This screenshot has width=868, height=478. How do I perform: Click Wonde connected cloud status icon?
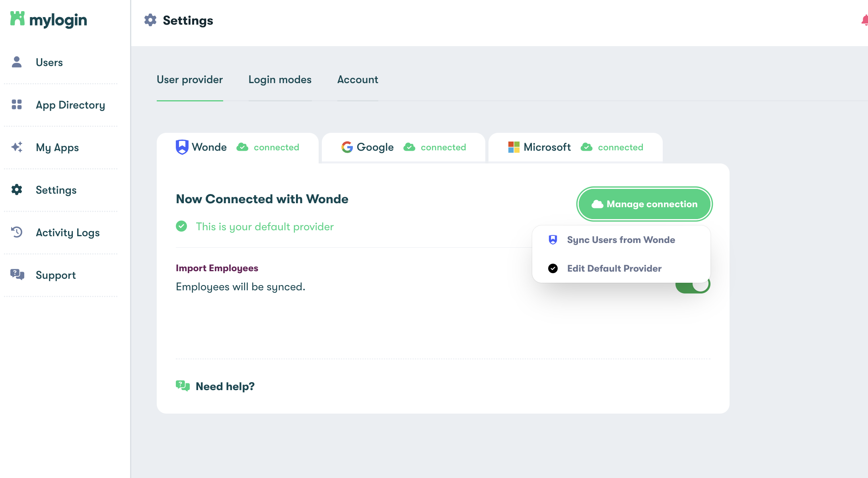pyautogui.click(x=242, y=147)
